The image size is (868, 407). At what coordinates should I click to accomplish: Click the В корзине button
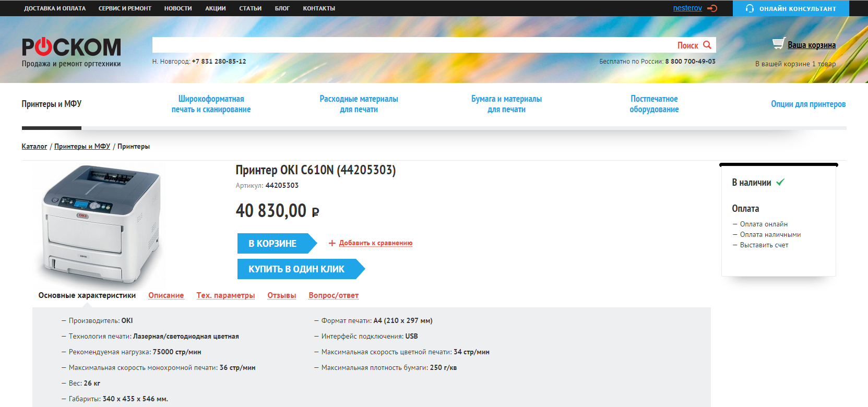point(277,243)
